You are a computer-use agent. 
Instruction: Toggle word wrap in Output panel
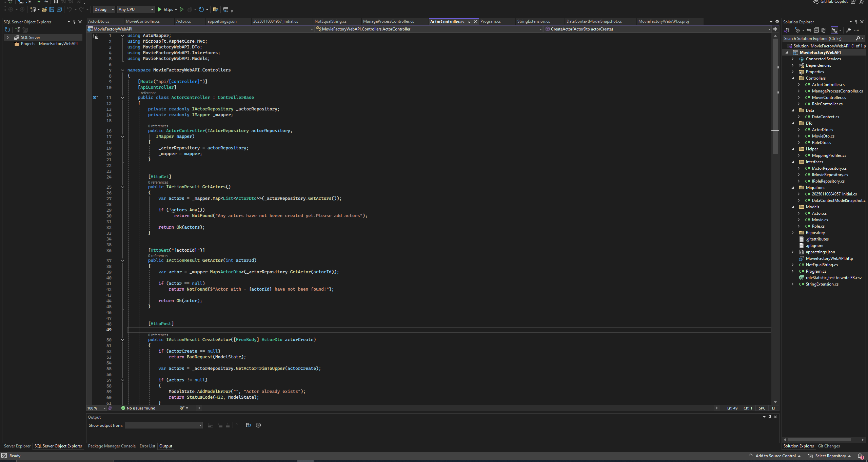(248, 425)
